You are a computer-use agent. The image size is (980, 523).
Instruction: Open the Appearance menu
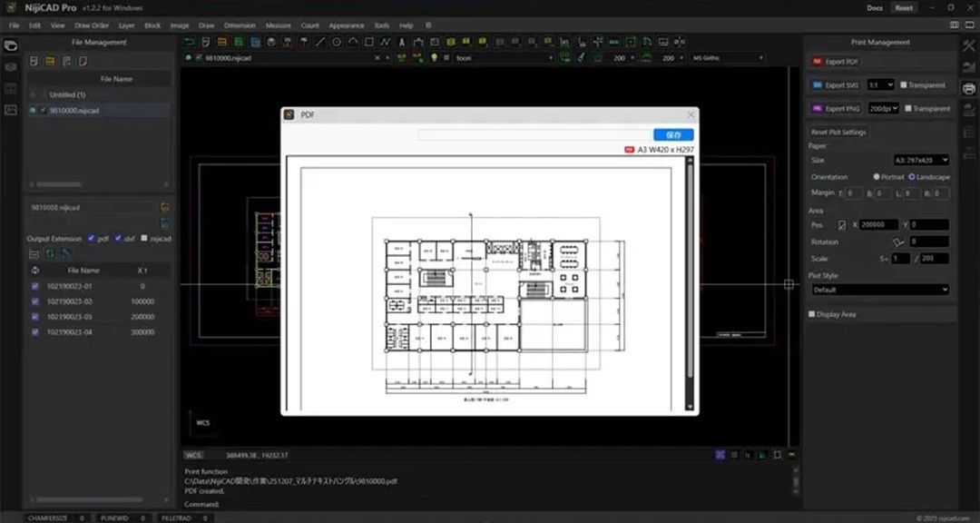(347, 25)
